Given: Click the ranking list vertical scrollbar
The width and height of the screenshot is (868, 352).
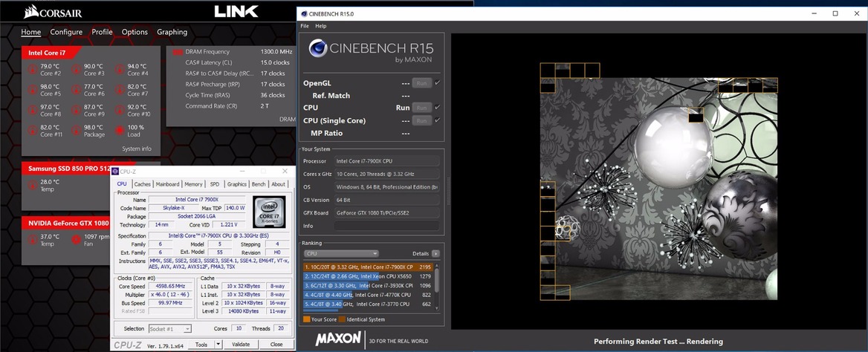Looking at the screenshot, I should coord(437,285).
